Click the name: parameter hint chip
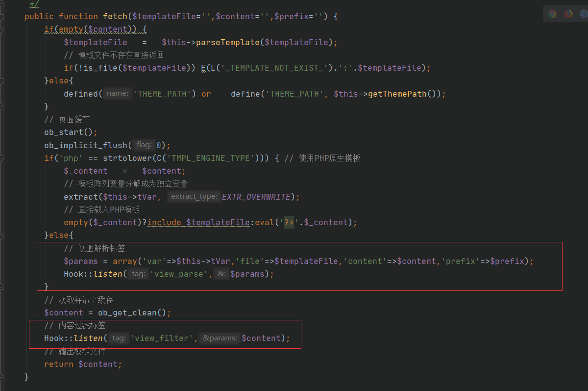This screenshot has width=588, height=391. (x=118, y=94)
